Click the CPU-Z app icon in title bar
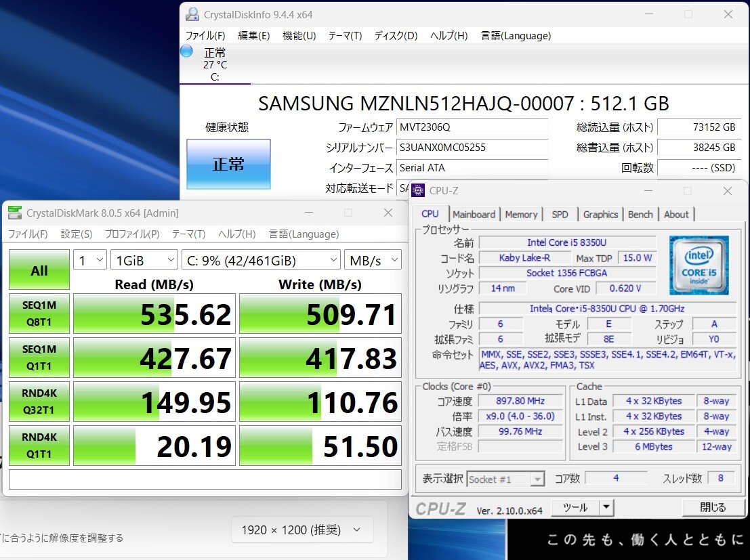This screenshot has width=750, height=560. pos(418,190)
